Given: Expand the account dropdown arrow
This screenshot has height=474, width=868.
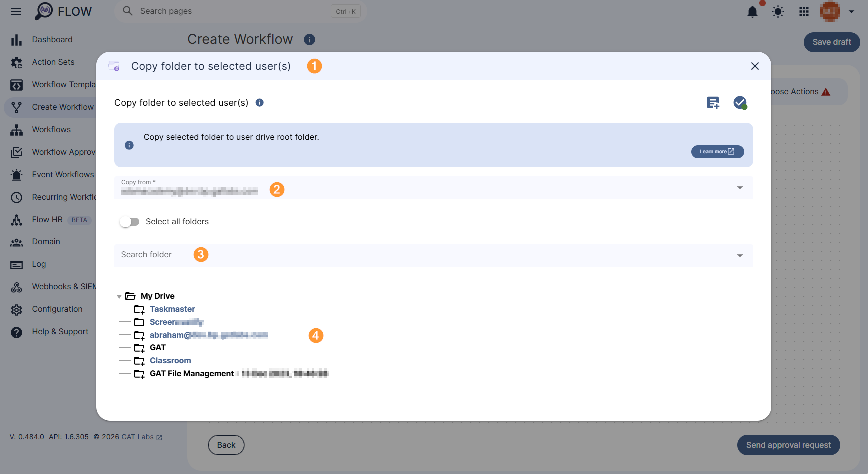Looking at the screenshot, I should (x=851, y=11).
